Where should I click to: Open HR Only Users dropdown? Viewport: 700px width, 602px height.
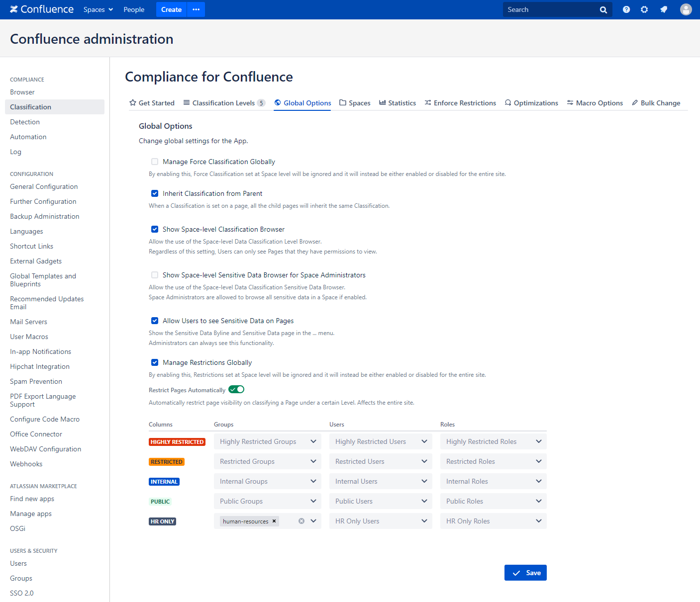pyautogui.click(x=381, y=521)
